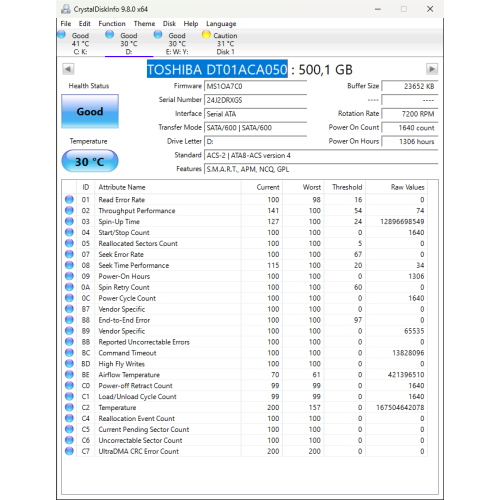The height and width of the screenshot is (500, 500).
Task: Click the Standard field ACS-2
Action: point(321,155)
